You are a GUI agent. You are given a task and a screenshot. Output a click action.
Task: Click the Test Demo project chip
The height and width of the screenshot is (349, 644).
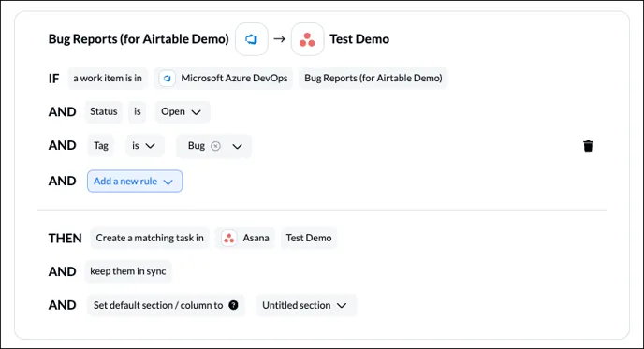pyautogui.click(x=309, y=239)
